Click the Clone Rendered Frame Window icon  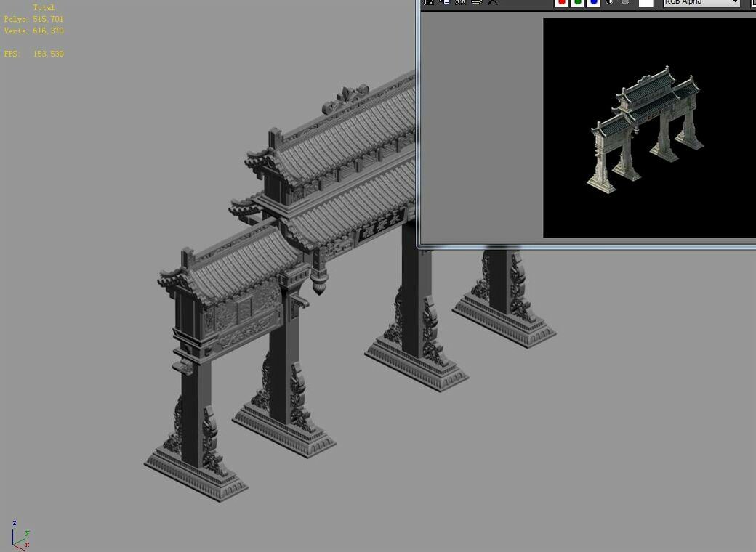pyautogui.click(x=460, y=2)
